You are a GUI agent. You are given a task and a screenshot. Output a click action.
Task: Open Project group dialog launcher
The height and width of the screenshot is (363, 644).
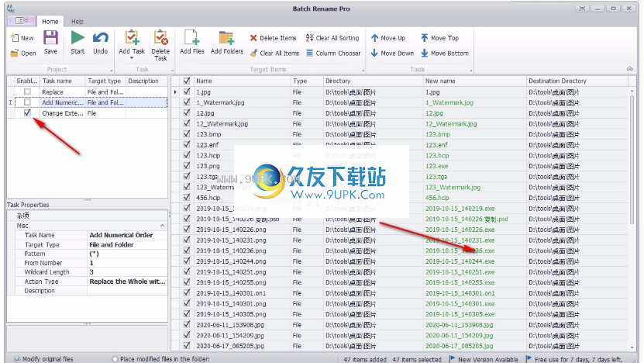coord(111,70)
